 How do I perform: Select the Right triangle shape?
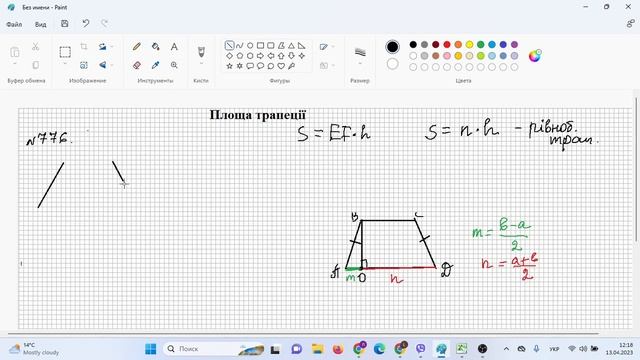[302, 45]
